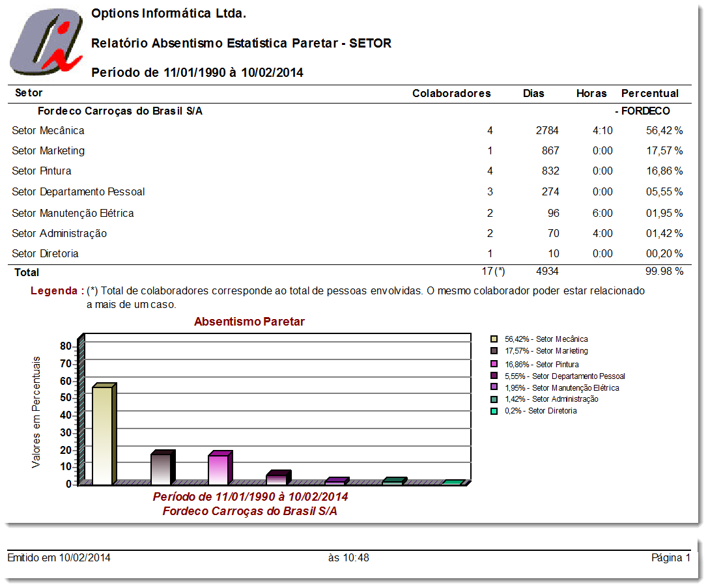Click the red 'Legenda :' label

(57, 291)
